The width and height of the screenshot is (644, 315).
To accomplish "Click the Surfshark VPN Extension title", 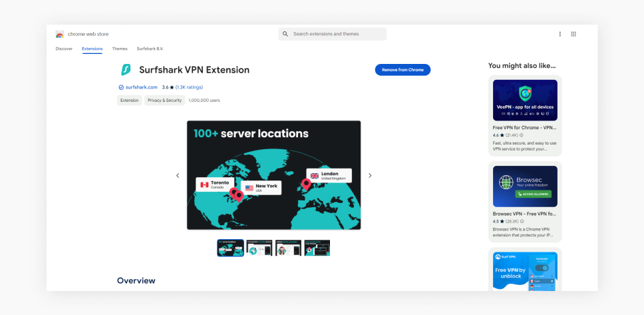I will click(194, 70).
